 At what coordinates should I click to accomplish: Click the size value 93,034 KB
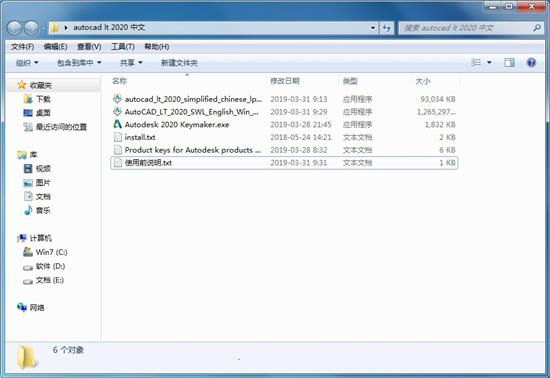point(438,99)
